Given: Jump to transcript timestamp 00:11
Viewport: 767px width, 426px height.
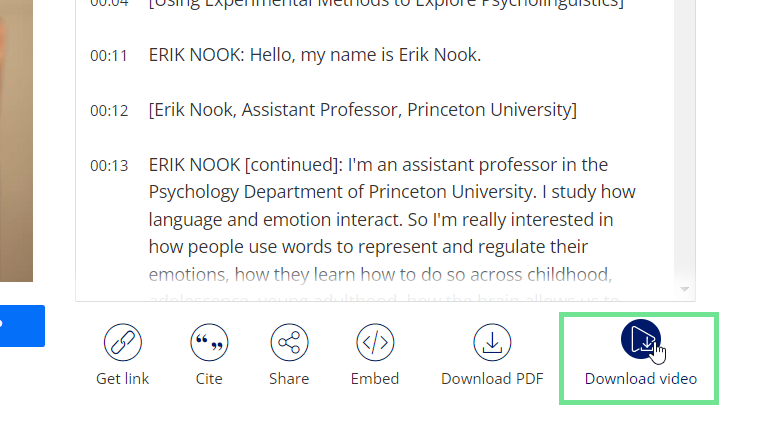Looking at the screenshot, I should click(109, 56).
